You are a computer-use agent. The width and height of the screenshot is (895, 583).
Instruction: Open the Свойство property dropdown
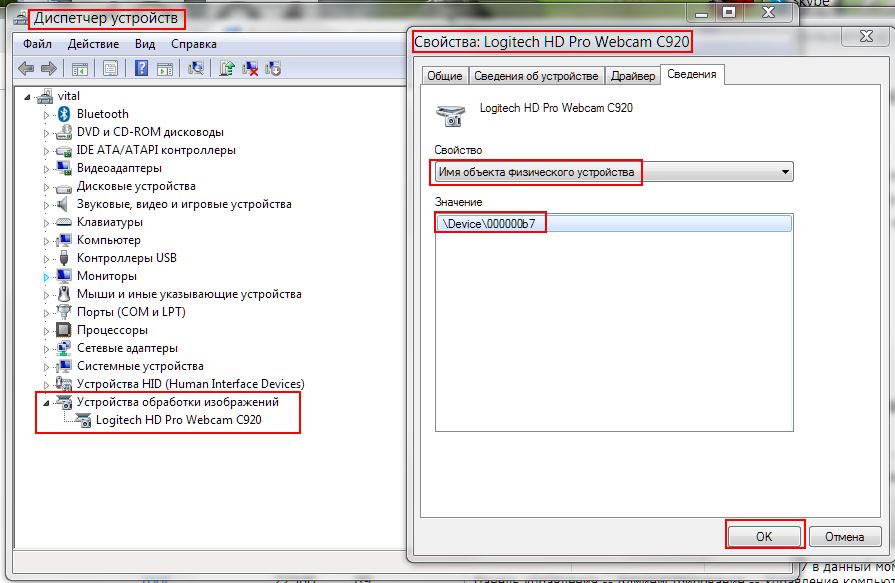614,172
